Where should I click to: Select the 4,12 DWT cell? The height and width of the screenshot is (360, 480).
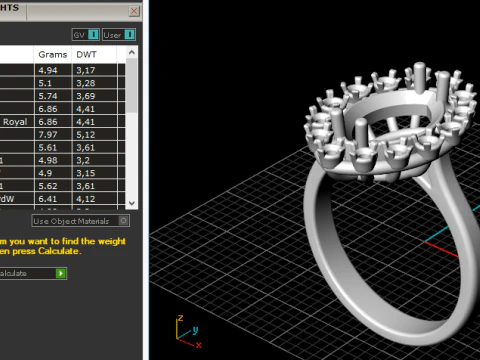point(95,199)
